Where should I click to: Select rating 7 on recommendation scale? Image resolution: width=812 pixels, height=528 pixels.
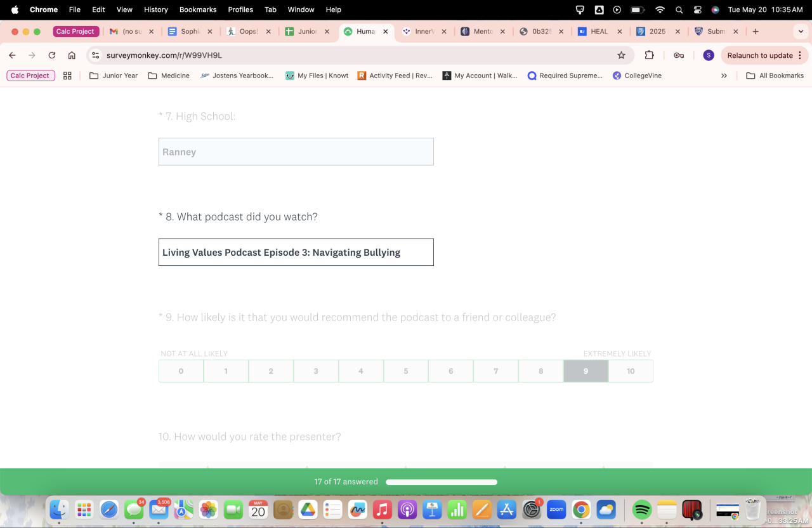click(496, 371)
